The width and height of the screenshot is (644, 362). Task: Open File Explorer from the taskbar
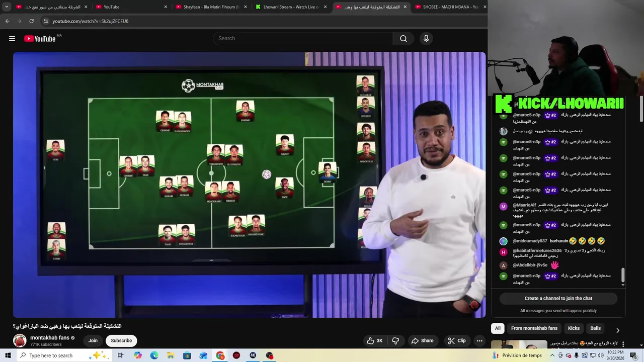click(x=171, y=355)
